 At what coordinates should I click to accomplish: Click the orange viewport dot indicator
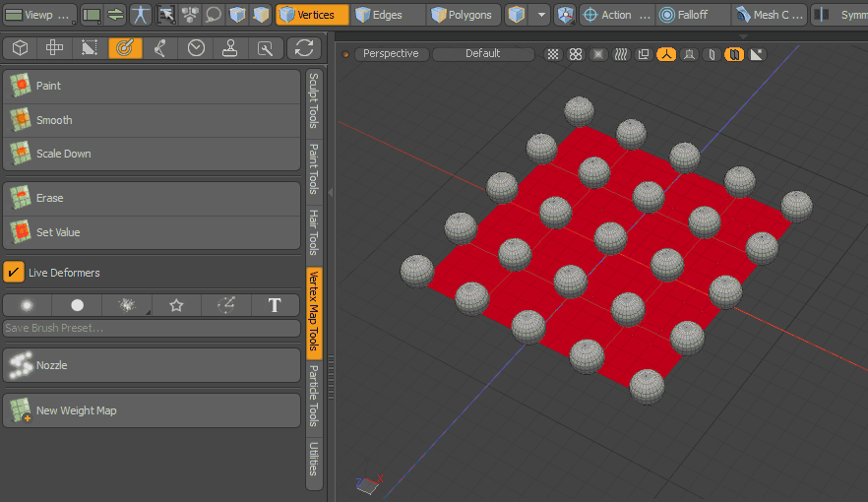[345, 54]
